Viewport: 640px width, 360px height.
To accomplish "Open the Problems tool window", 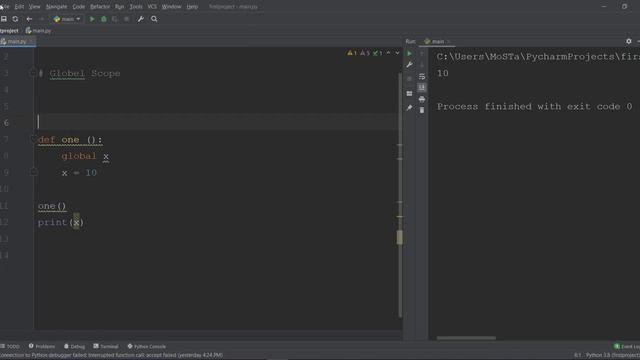I will [x=42, y=346].
